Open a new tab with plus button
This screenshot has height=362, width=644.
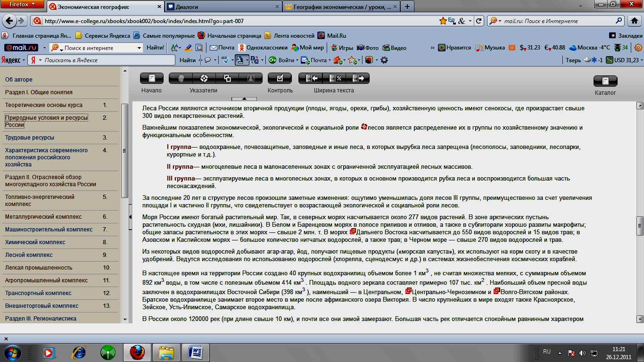407,7
